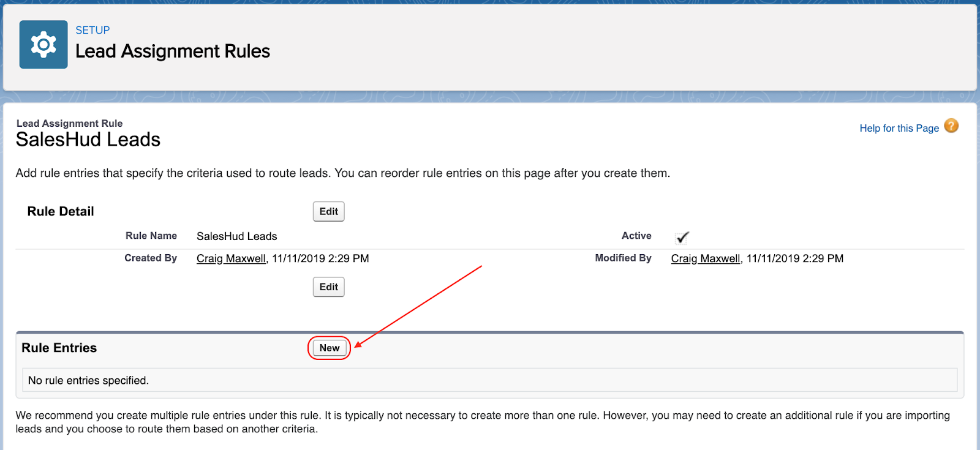Screen dimensions: 980x450
Task: Open Help for this Page link
Action: (x=899, y=128)
